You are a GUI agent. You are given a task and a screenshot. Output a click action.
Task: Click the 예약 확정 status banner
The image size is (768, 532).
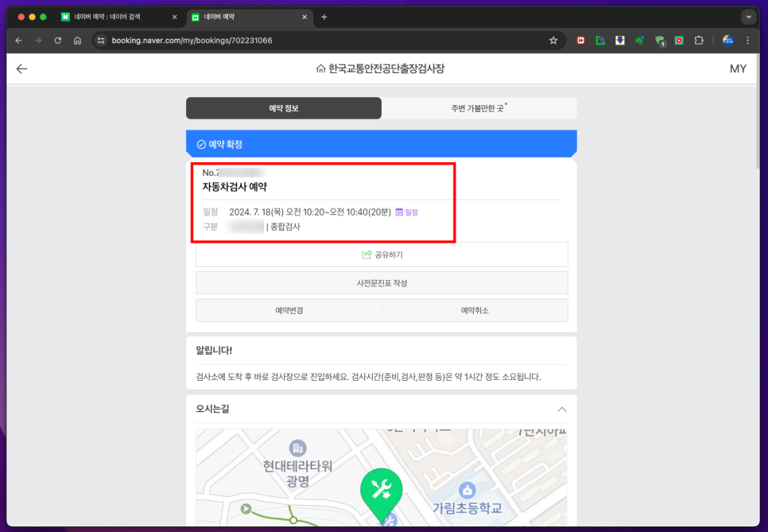click(x=382, y=144)
